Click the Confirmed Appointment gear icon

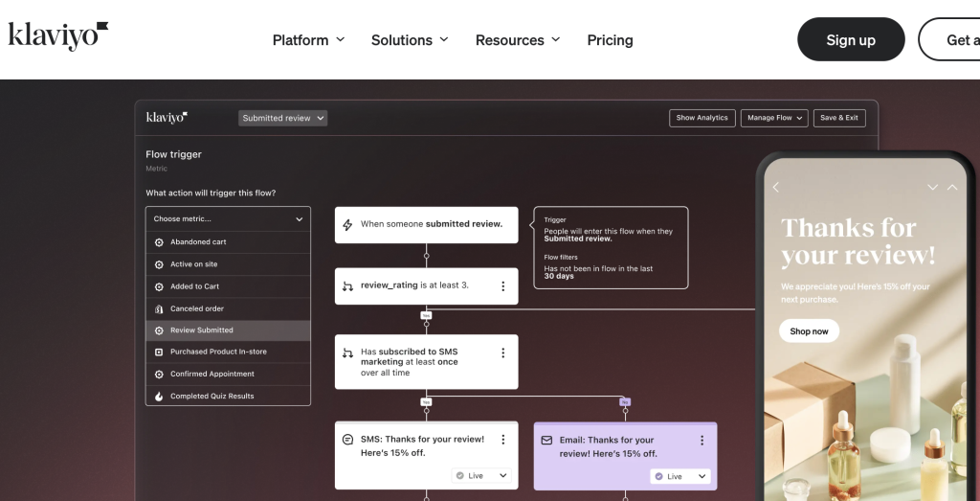click(159, 374)
